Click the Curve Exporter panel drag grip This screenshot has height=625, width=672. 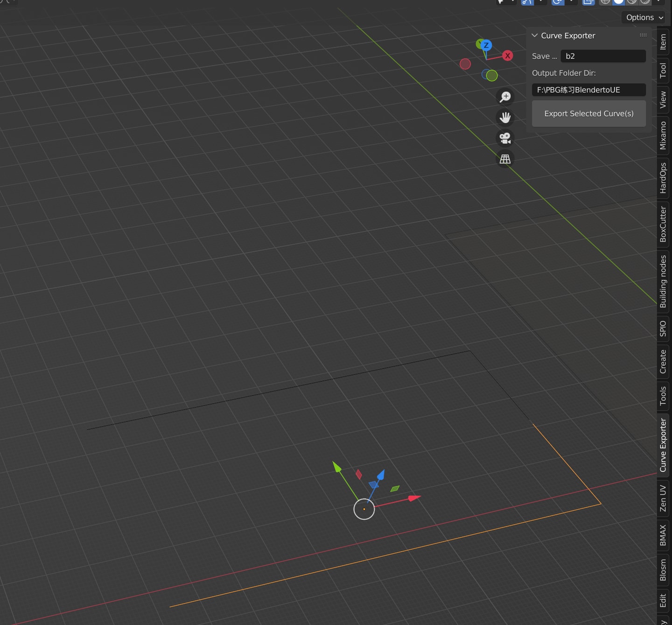[x=643, y=35]
